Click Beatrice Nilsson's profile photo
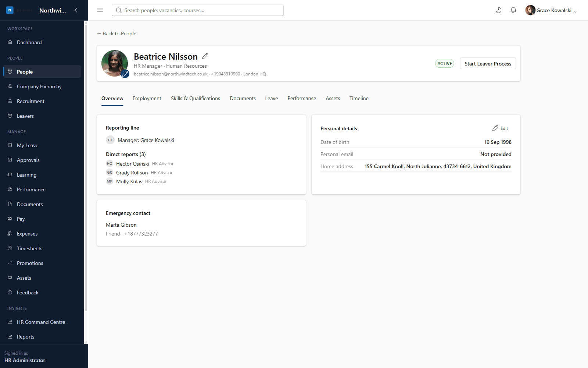 pos(115,63)
